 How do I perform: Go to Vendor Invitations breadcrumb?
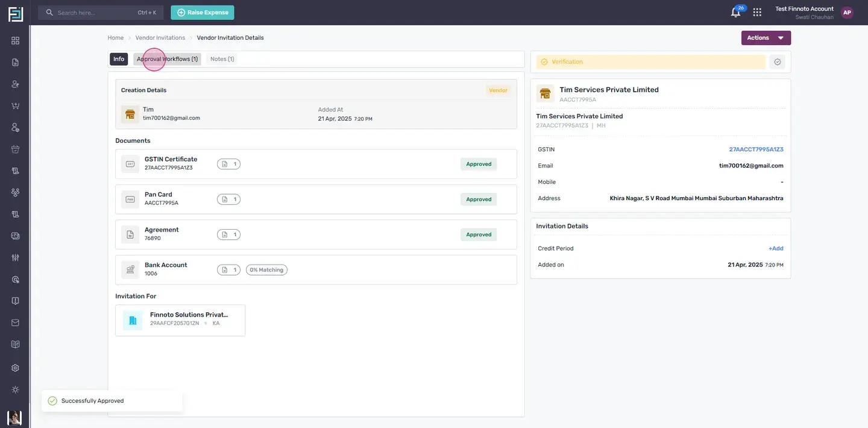pos(160,38)
